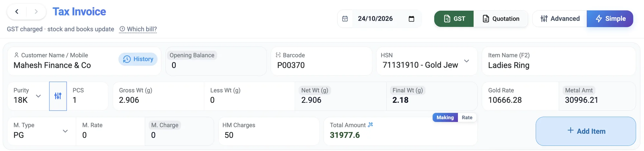
Task: Open the date picker calendar icon
Action: click(x=411, y=19)
